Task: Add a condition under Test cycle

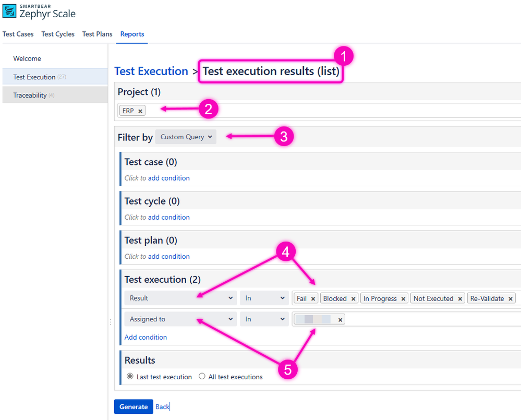Action: (x=168, y=217)
